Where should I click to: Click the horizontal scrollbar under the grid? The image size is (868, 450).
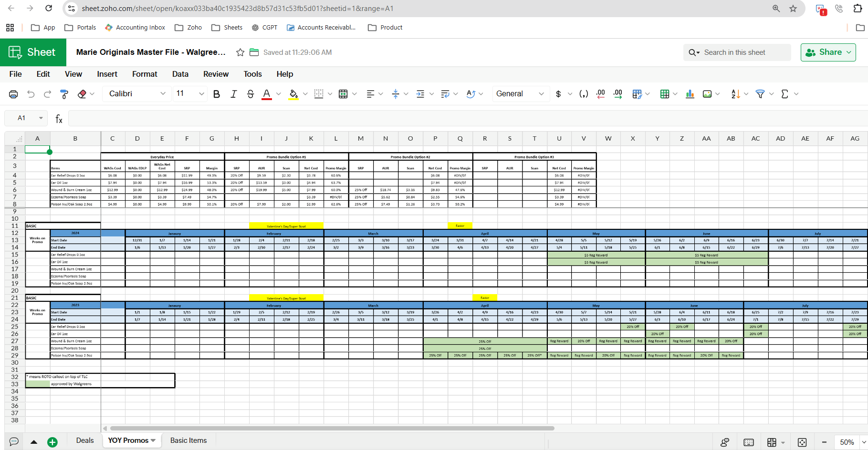pos(332,428)
